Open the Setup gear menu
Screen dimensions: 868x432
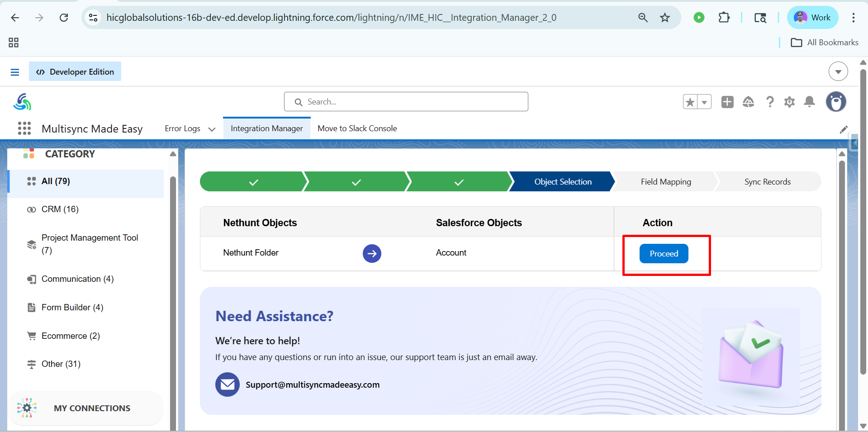click(x=789, y=102)
